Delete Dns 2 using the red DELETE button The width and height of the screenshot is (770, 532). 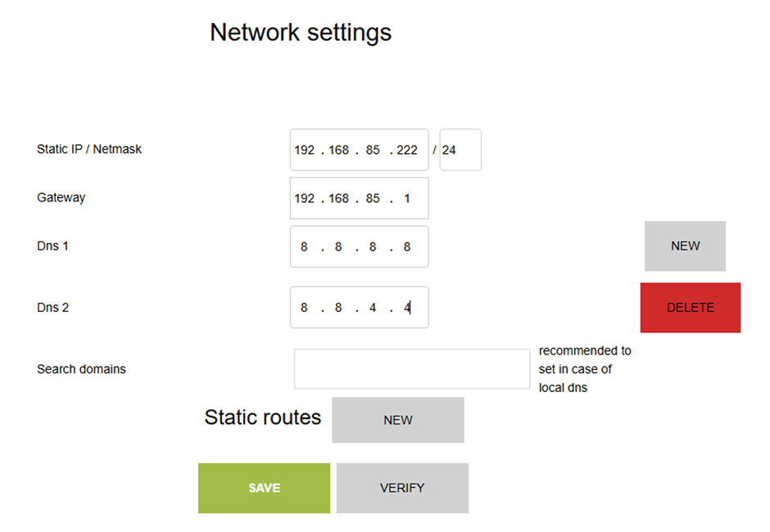(690, 308)
